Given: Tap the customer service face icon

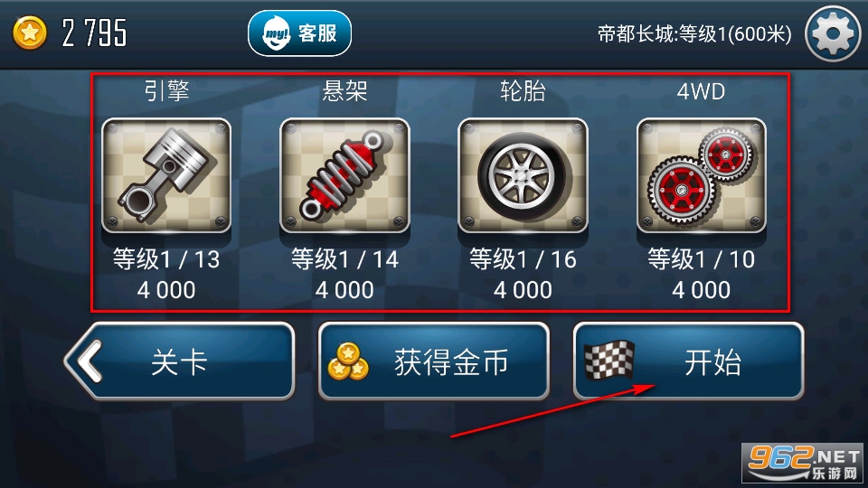Looking at the screenshot, I should click(277, 33).
